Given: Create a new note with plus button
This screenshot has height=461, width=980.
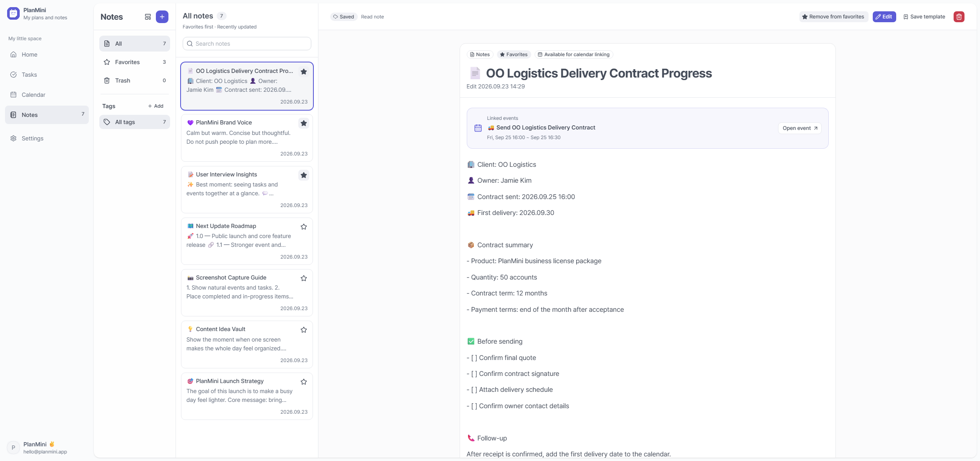Looking at the screenshot, I should click(x=162, y=17).
